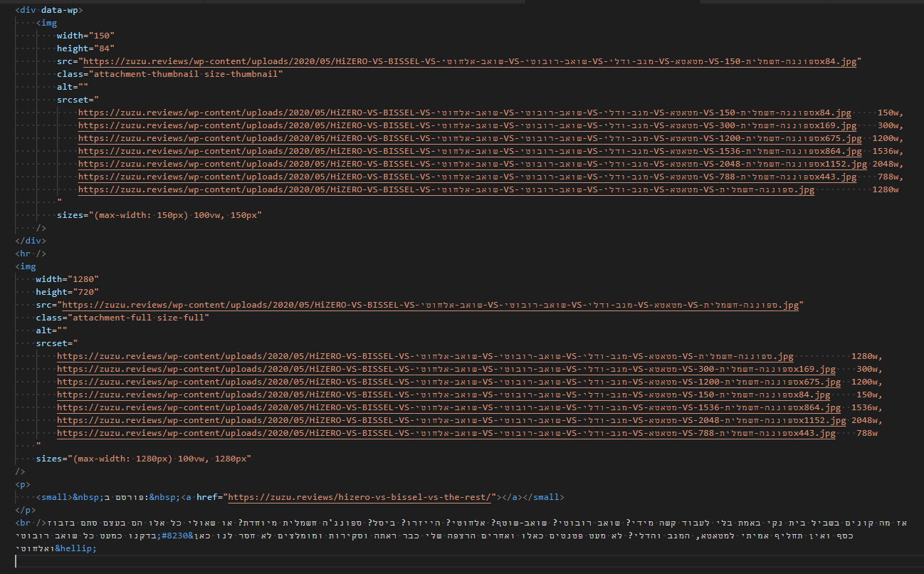Open the 1536x864.jpg URL in the attachment-full srcset
Viewport: 924px width, 574px height.
(448, 408)
